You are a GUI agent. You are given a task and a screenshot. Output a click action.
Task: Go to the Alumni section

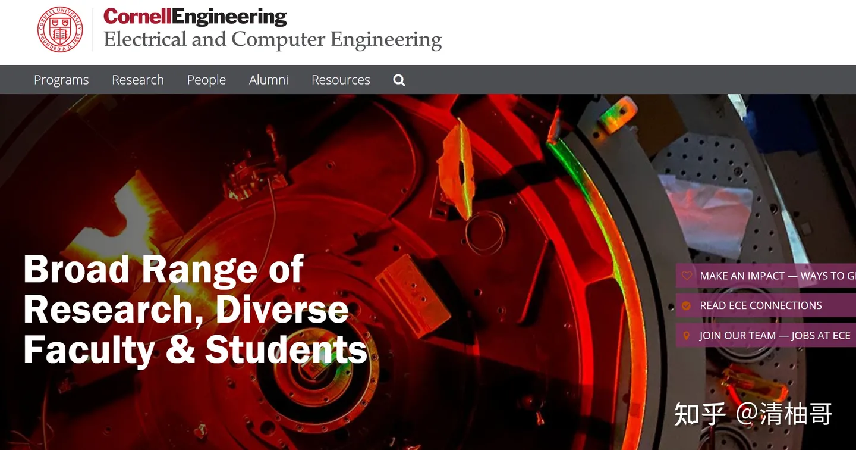269,80
